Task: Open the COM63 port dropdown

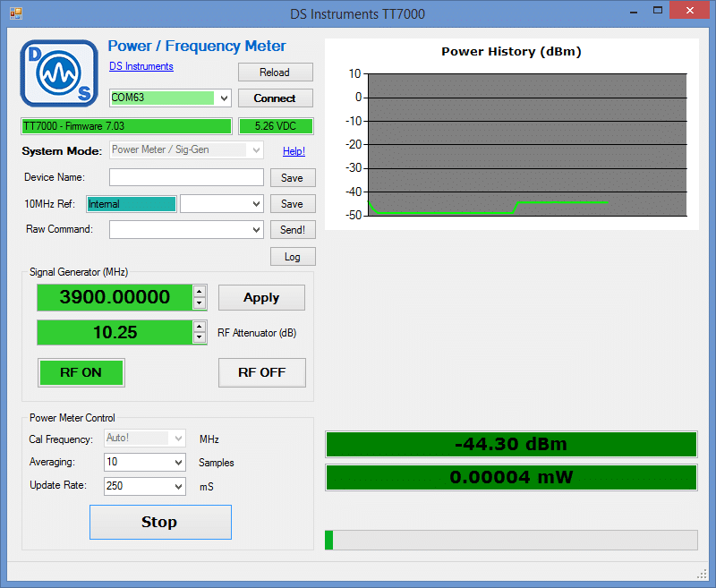Action: (224, 98)
